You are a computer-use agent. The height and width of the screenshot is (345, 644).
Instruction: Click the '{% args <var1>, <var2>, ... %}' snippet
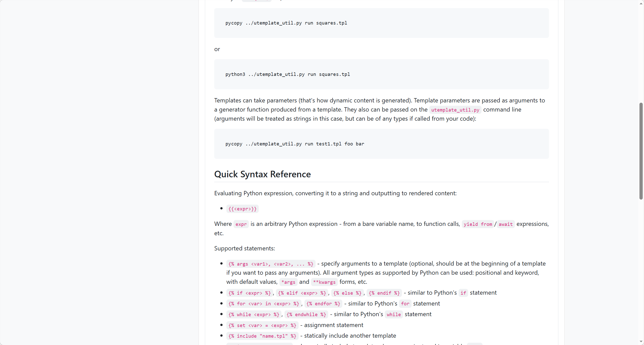point(271,264)
